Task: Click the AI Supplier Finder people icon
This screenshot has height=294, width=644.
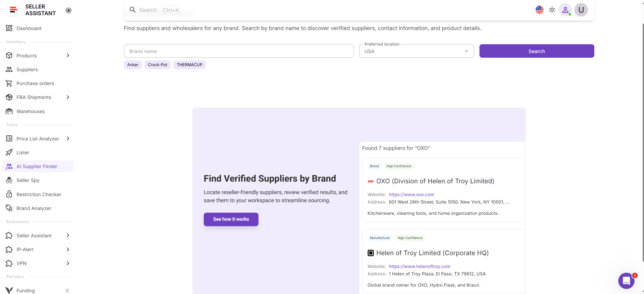Action: coord(9,166)
